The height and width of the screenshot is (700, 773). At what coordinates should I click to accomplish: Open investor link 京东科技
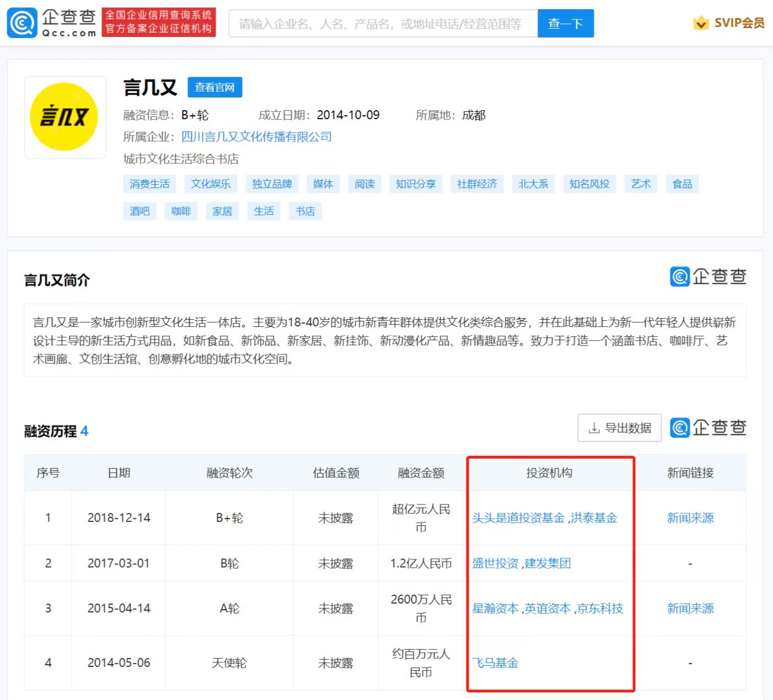point(600,609)
